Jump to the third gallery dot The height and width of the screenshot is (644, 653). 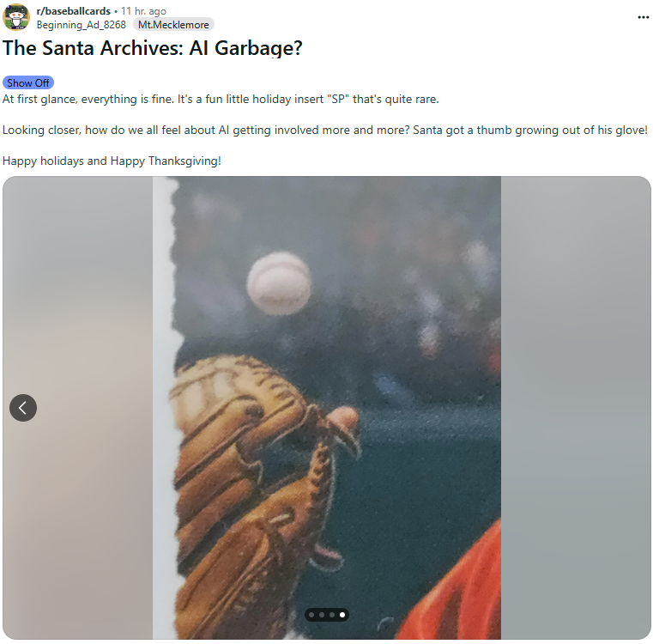tap(332, 615)
